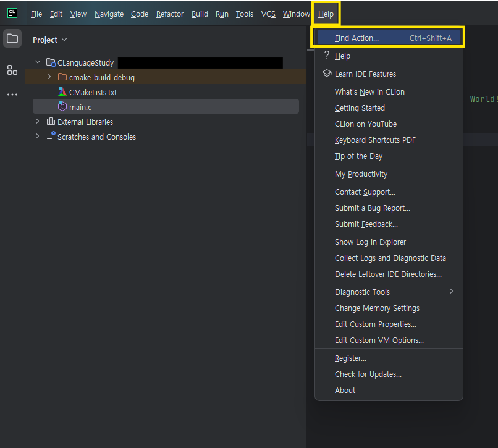The image size is (498, 448).
Task: Choose Change Memory Settings
Action: click(x=389, y=308)
